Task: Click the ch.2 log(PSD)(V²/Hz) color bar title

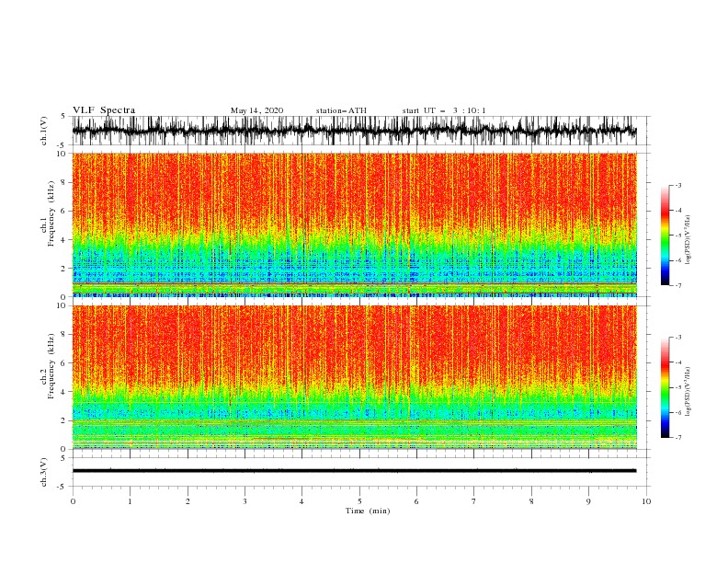Action: 688,392
